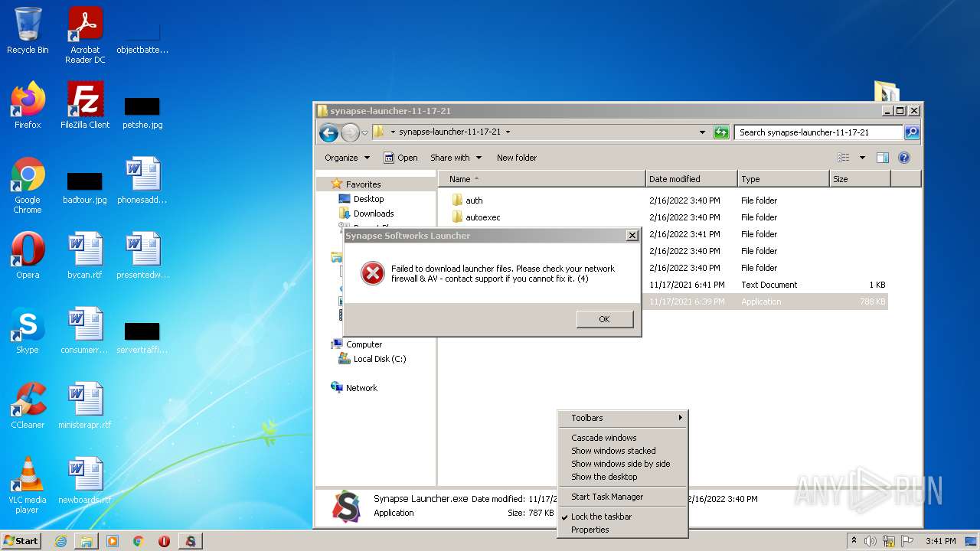Image resolution: width=980 pixels, height=551 pixels.
Task: Launch Acrobat Reader DC from the desktop
Action: [x=85, y=35]
